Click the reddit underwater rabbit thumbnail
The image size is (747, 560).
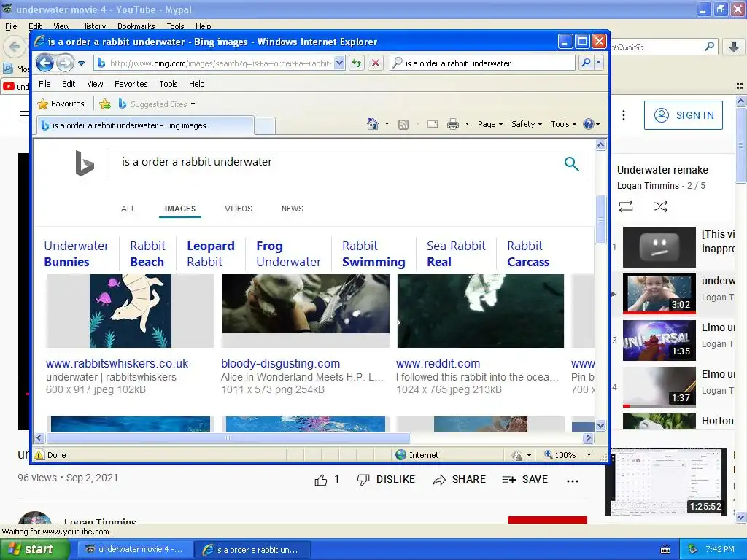(480, 311)
